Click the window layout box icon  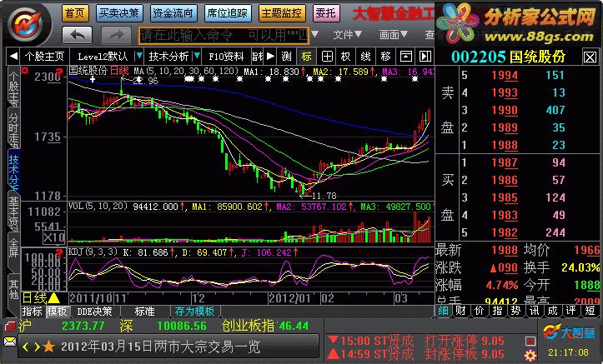click(405, 57)
